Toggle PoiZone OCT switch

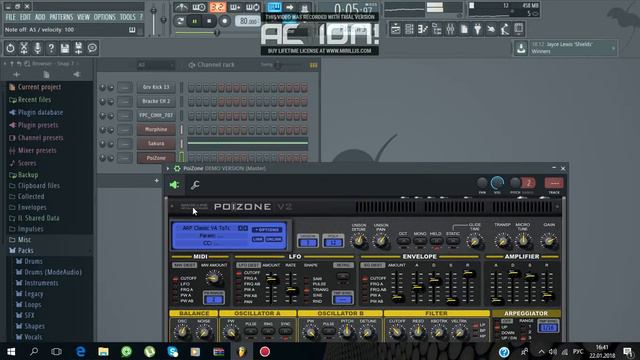pos(403,241)
